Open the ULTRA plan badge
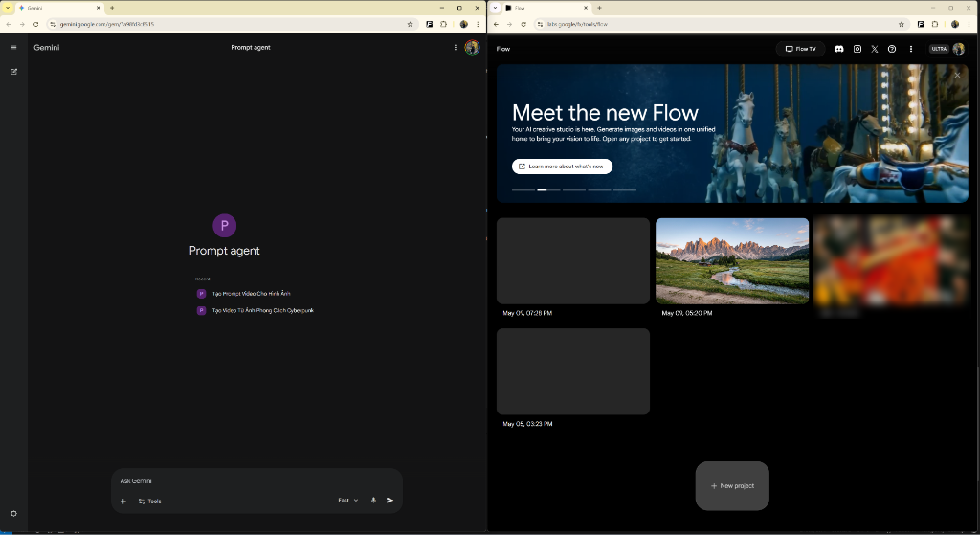This screenshot has height=535, width=980. (939, 49)
